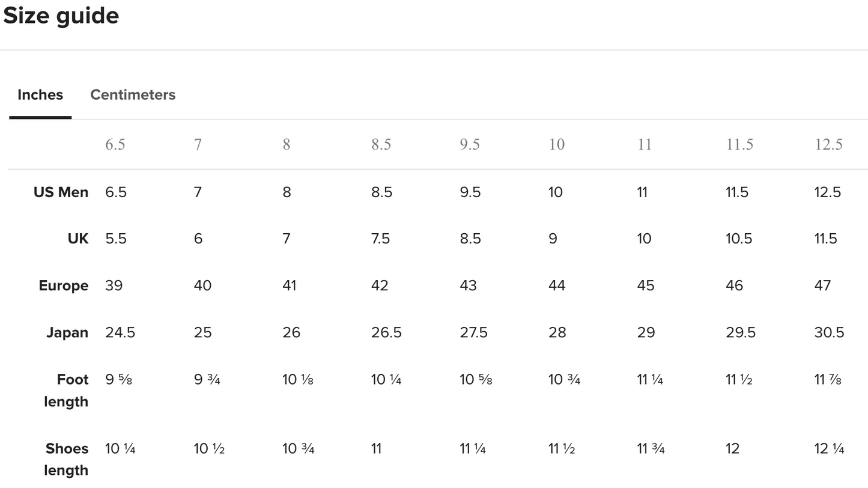Select UK size 10.5 cell
This screenshot has height=488, width=868.
point(739,239)
